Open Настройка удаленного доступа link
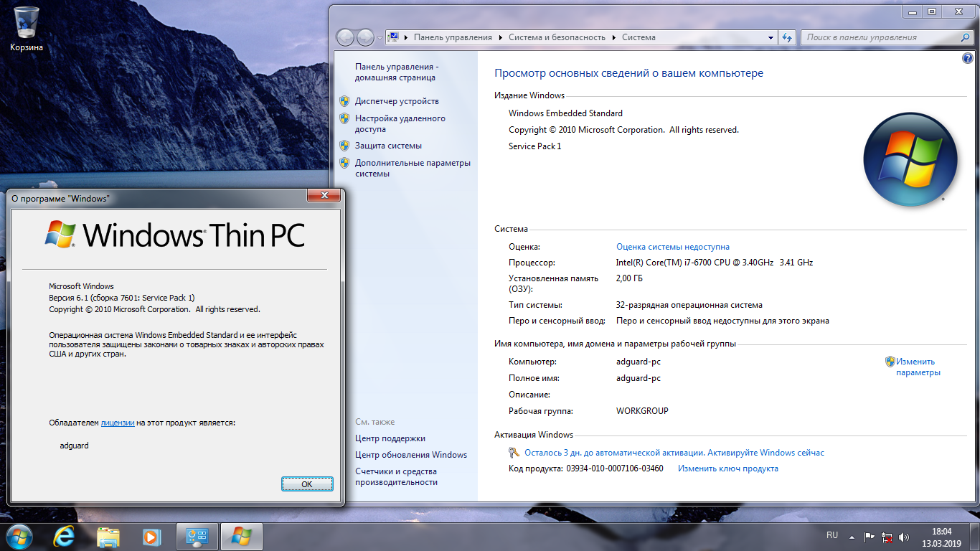The height and width of the screenshot is (551, 980). (400, 123)
